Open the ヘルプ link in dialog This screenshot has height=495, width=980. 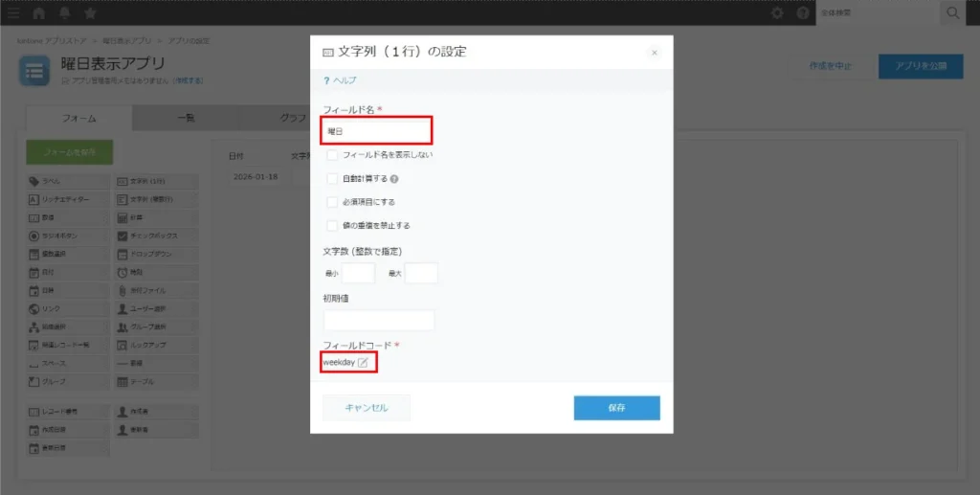[340, 80]
